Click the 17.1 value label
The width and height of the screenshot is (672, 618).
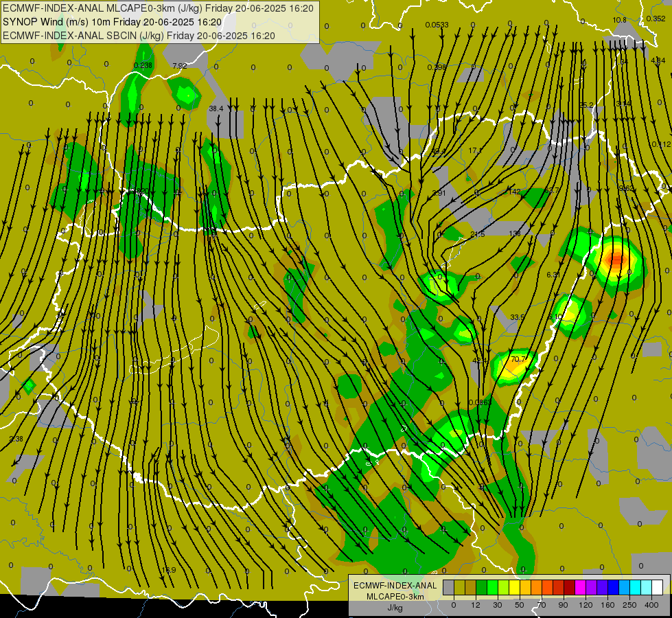pyautogui.click(x=475, y=150)
